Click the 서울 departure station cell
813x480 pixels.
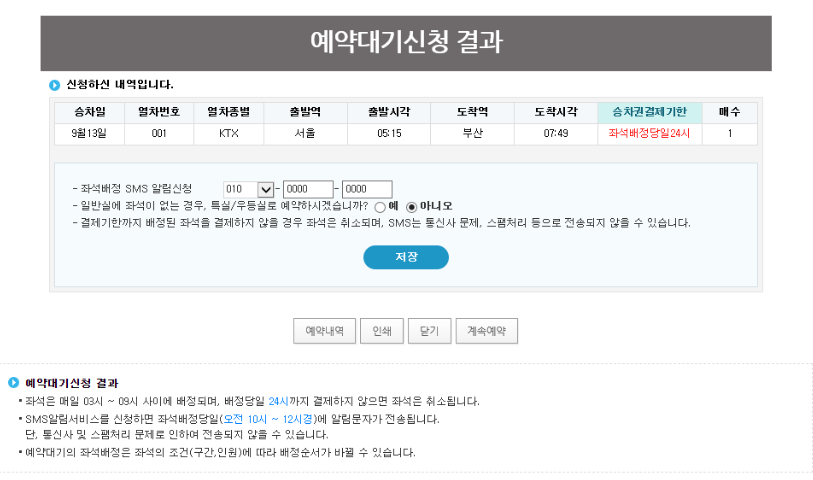coord(305,134)
